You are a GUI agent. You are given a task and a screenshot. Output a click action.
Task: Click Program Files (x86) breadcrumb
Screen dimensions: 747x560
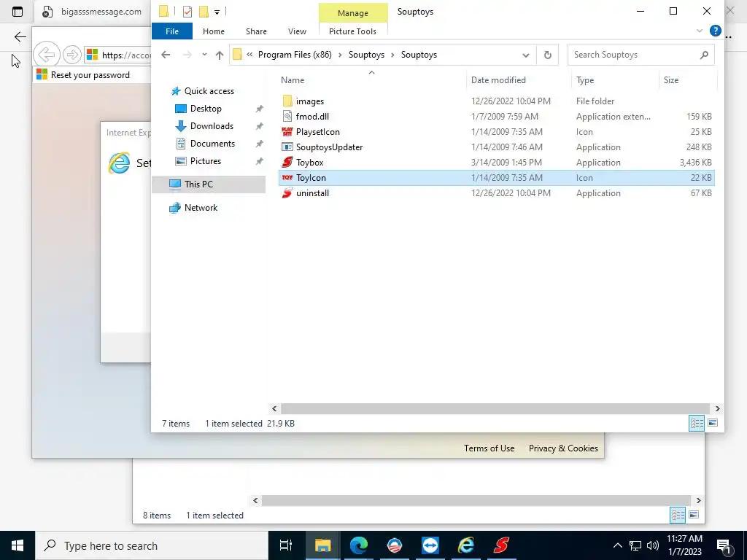pyautogui.click(x=295, y=55)
